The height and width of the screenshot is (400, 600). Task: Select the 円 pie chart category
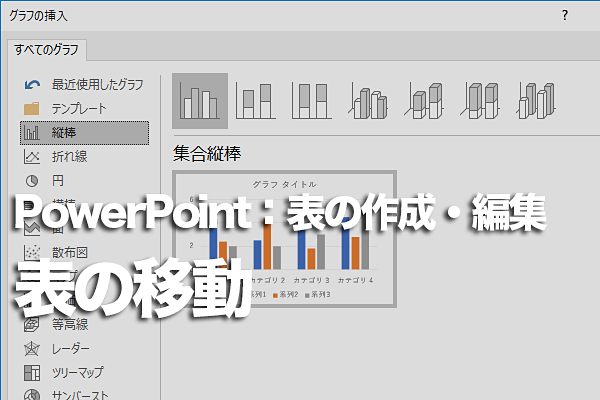[84, 181]
